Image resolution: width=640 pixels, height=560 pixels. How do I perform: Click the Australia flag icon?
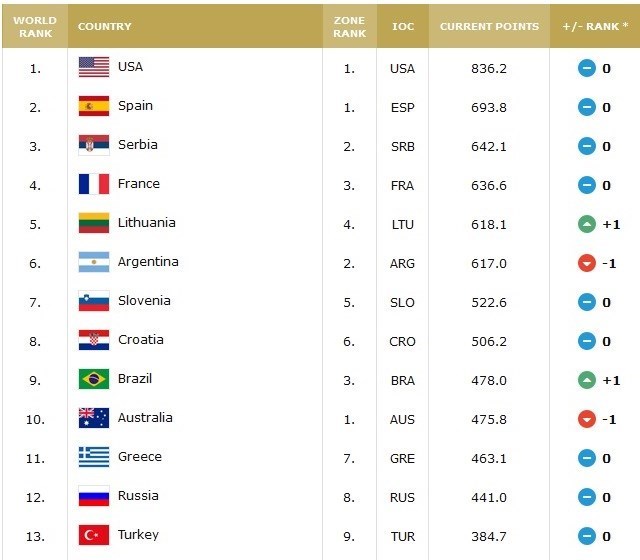pos(94,418)
